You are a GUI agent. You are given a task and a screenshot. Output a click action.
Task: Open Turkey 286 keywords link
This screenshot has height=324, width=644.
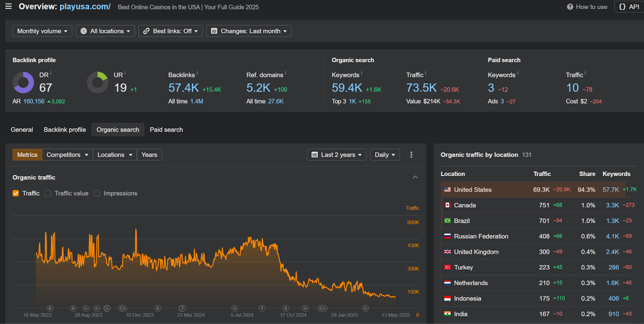coord(614,268)
